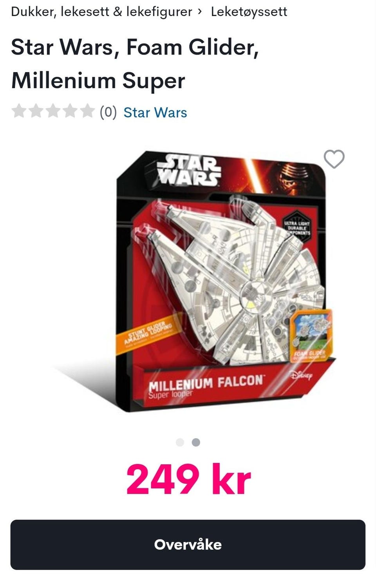
Task: Click the breadcrumb chevron separator arrow
Action: [x=200, y=11]
